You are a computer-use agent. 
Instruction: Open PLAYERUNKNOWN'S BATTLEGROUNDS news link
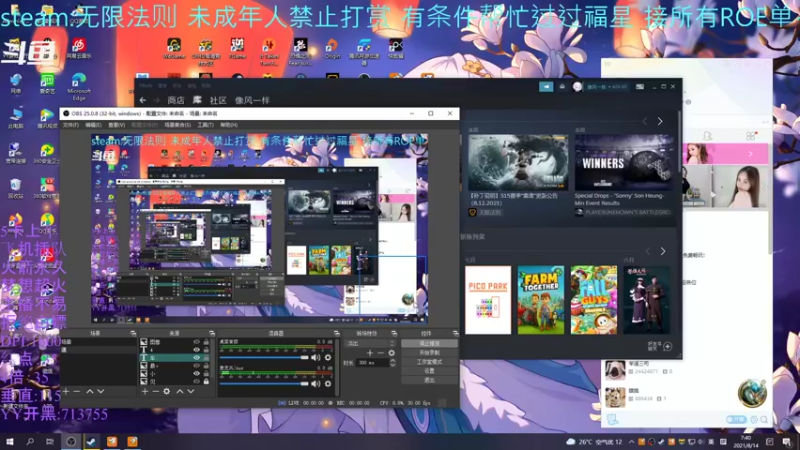click(x=628, y=212)
